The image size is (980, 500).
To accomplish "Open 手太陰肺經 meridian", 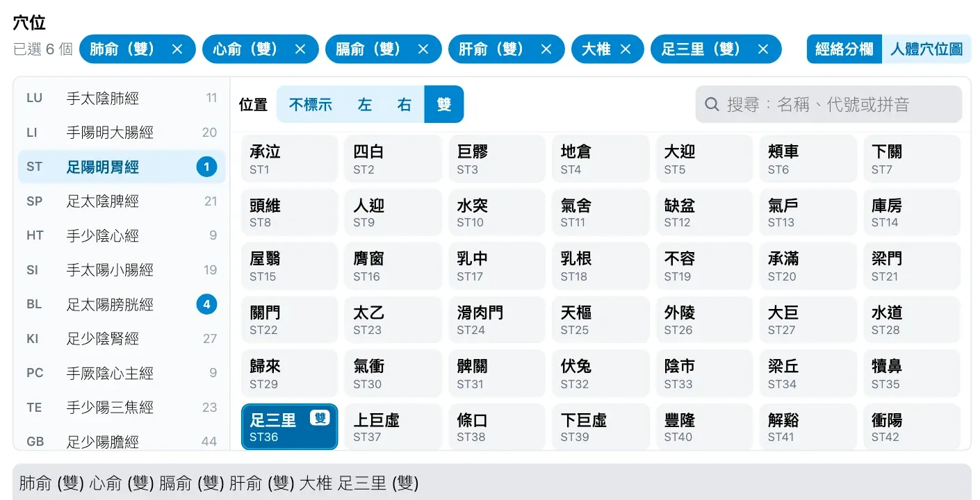I will pyautogui.click(x=122, y=99).
